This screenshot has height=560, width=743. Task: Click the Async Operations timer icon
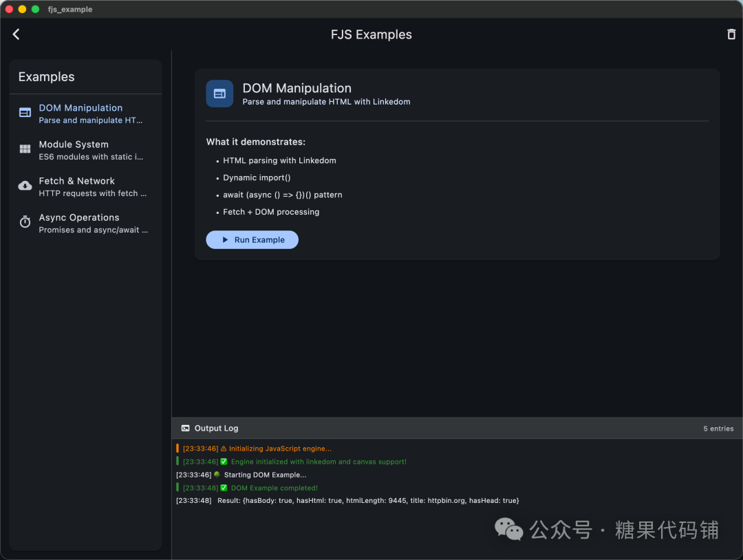click(25, 222)
